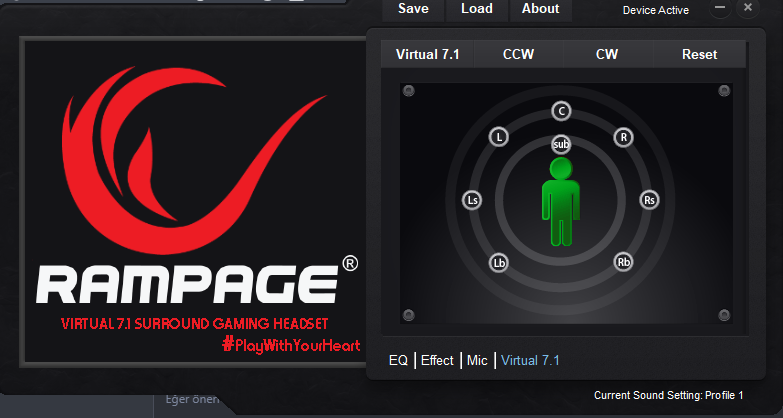
Task: Switch to the Mic tab
Action: 477,361
